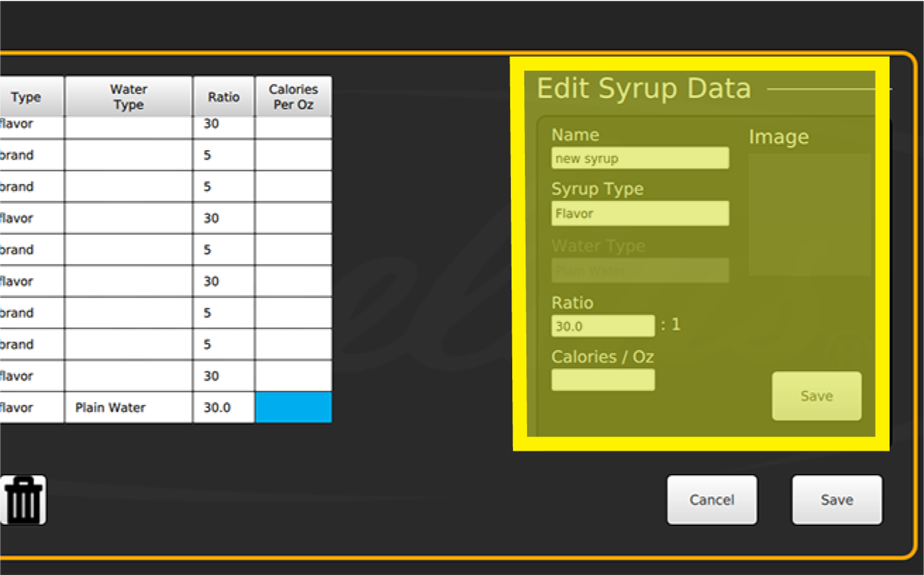Edit the Name field containing new syrup
The image size is (924, 575).
tap(640, 158)
